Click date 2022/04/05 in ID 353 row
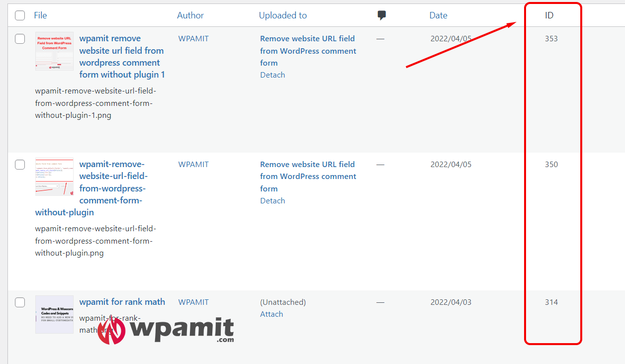The height and width of the screenshot is (364, 625). coord(450,39)
